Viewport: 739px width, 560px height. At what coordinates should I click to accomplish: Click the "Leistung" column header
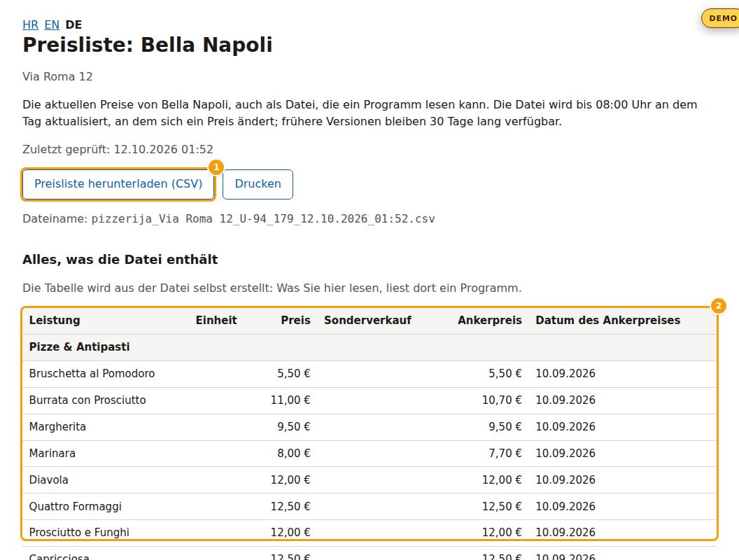[x=55, y=321]
